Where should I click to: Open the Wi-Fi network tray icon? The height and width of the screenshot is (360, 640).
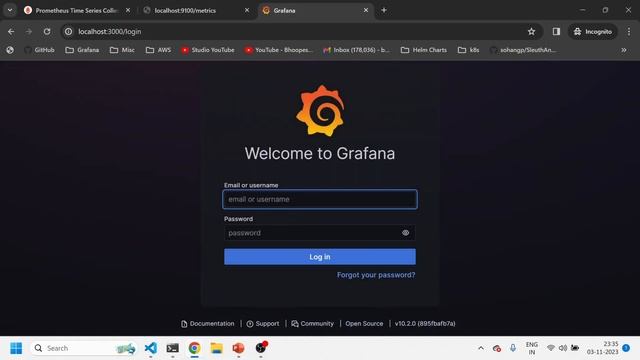(551, 348)
